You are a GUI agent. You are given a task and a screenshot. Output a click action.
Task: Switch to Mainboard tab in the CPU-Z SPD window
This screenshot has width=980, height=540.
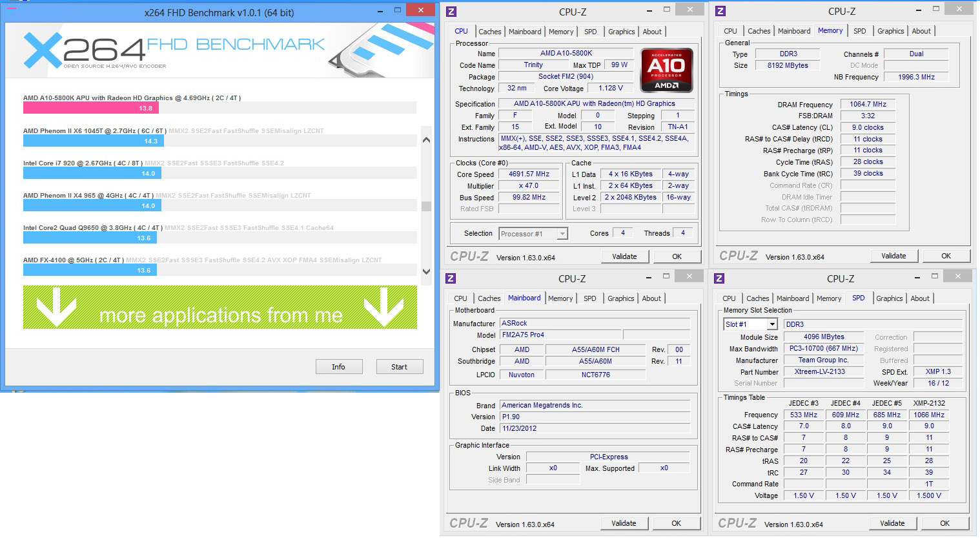point(793,298)
